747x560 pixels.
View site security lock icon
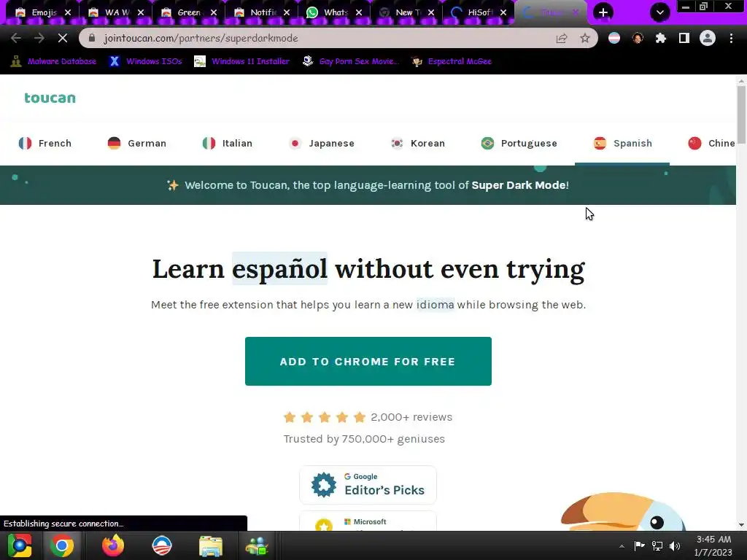[x=92, y=38]
